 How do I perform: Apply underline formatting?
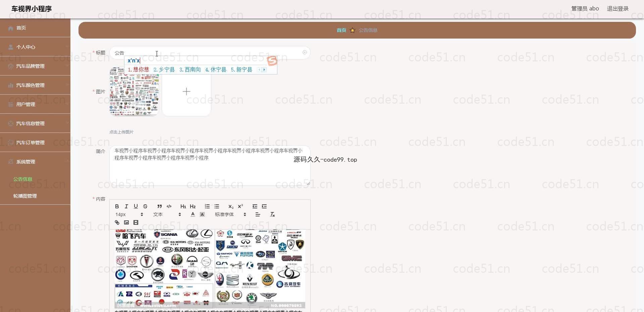[136, 206]
